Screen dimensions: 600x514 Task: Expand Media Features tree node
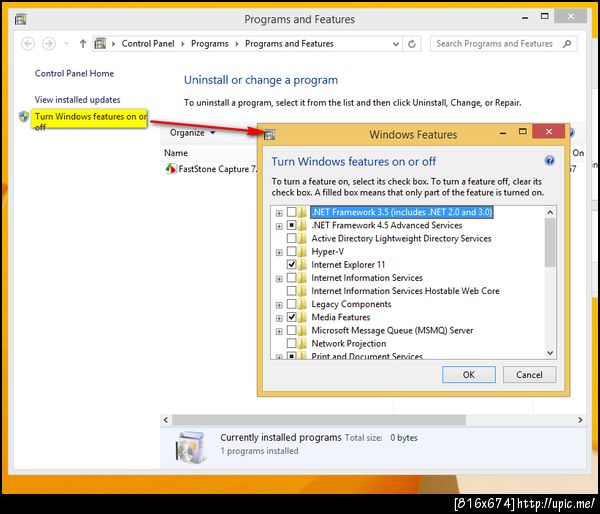pos(279,318)
